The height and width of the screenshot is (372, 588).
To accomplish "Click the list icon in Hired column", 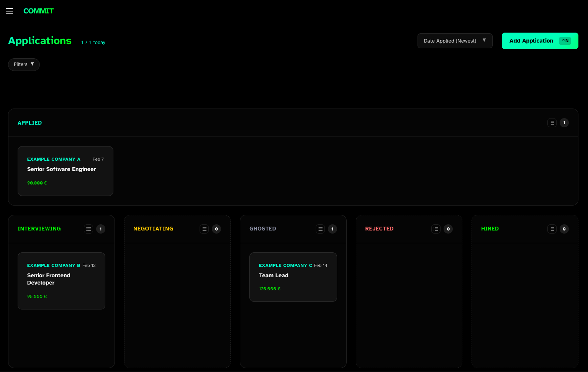I will 552,229.
